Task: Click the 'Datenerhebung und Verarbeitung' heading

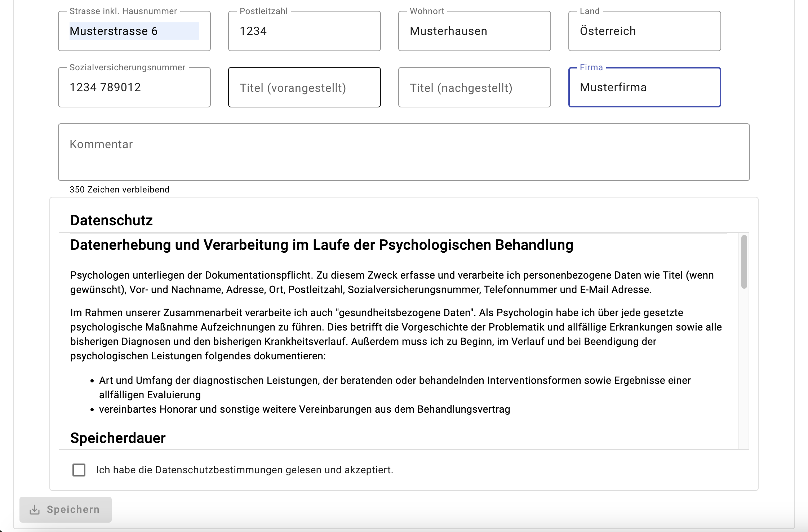Action: (x=321, y=245)
